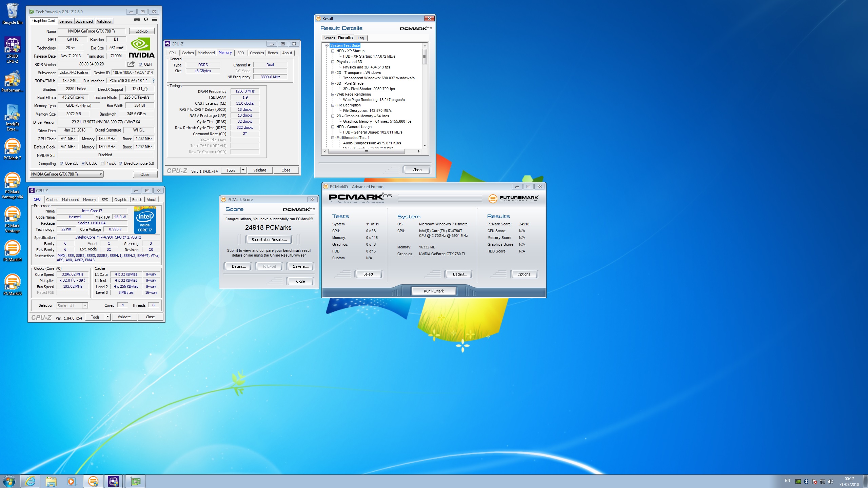Click the clock and date in the taskbar
The height and width of the screenshot is (488, 868).
point(849,482)
